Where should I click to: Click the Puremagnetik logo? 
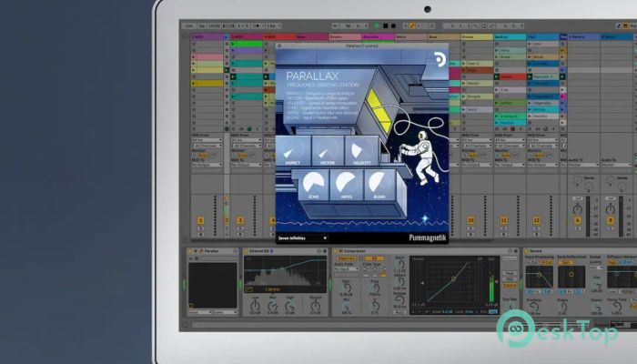tap(428, 238)
